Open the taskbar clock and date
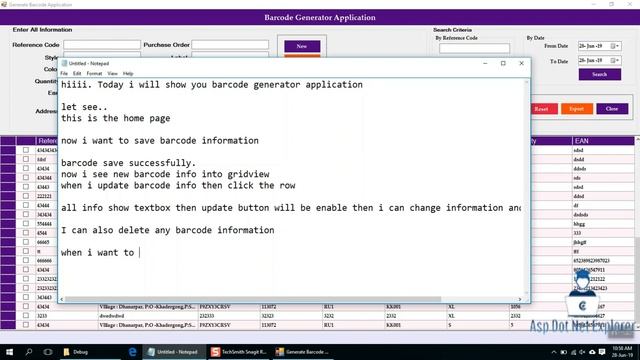The width and height of the screenshot is (640, 360). (x=622, y=351)
